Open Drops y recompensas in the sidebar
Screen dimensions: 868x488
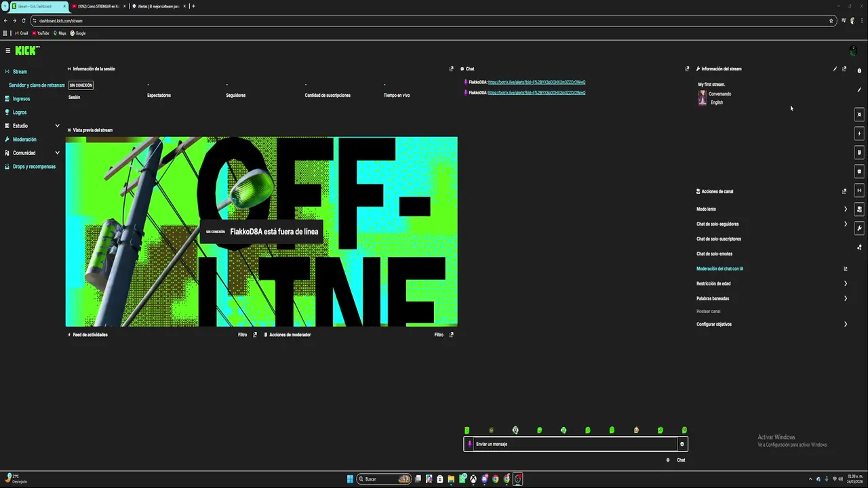[x=34, y=166]
